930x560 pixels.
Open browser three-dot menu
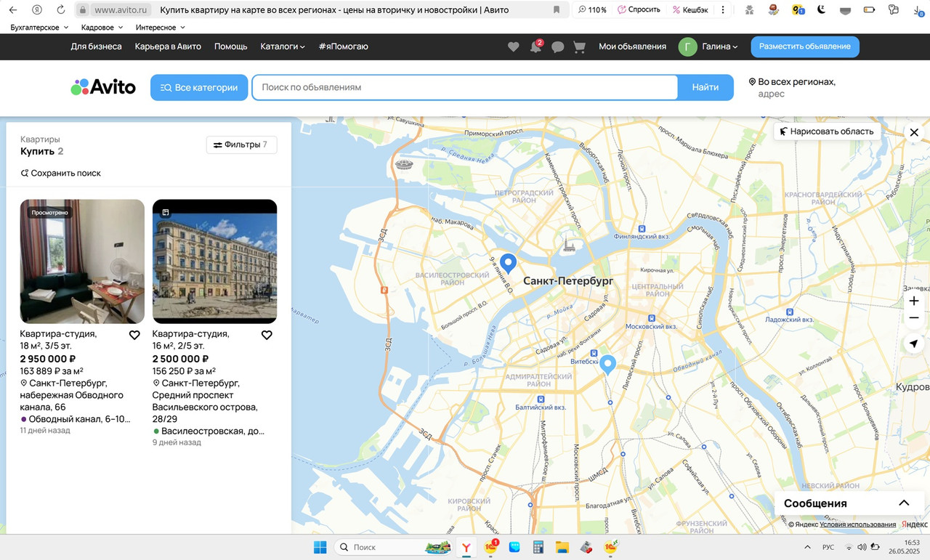(722, 10)
